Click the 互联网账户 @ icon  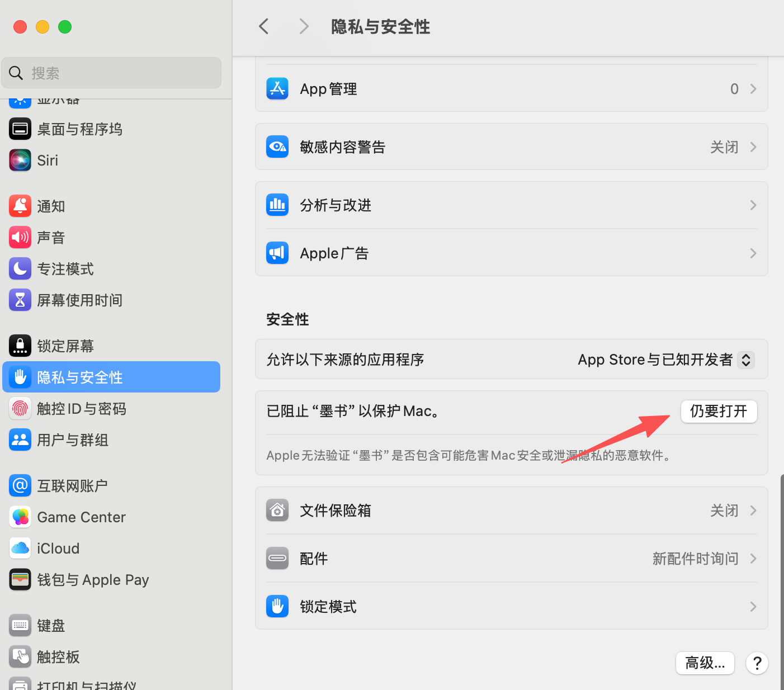tap(20, 486)
